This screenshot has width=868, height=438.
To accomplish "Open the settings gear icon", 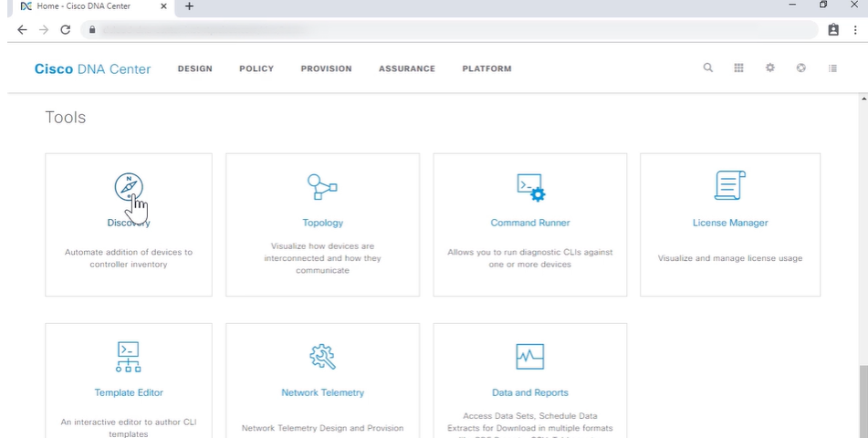I will [770, 68].
